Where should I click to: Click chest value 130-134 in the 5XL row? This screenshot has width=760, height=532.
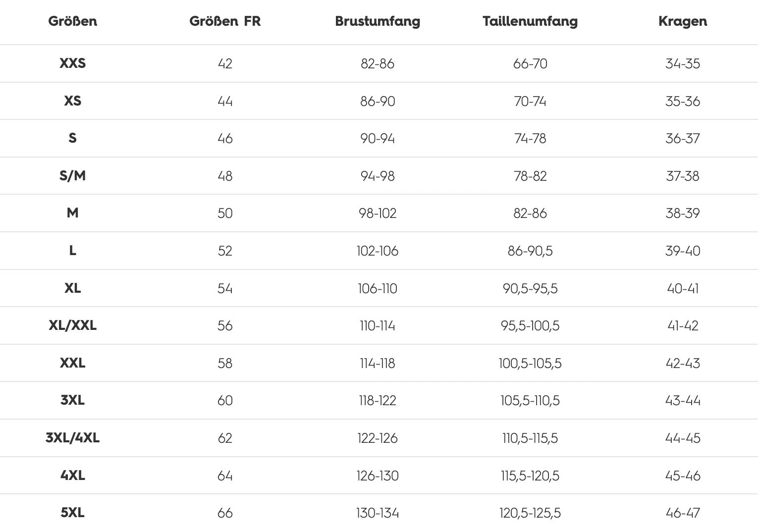tap(378, 513)
